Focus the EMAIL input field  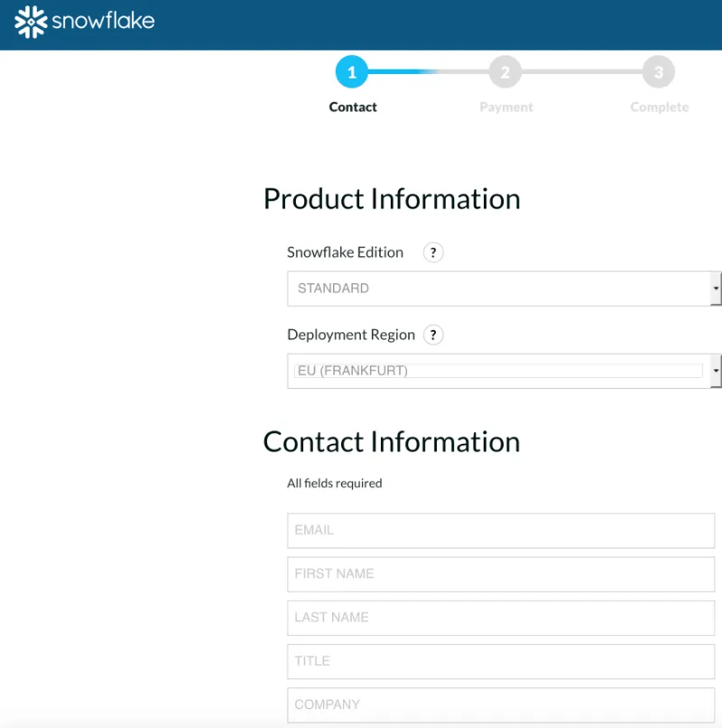(501, 530)
